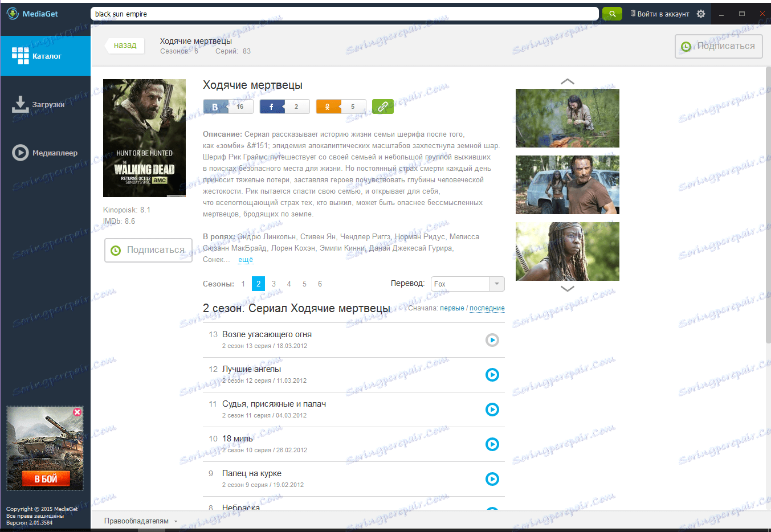
Task: Select season 4
Action: tap(289, 284)
